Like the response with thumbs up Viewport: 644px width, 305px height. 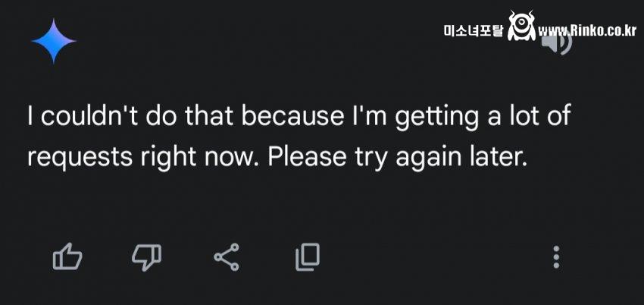pos(67,257)
